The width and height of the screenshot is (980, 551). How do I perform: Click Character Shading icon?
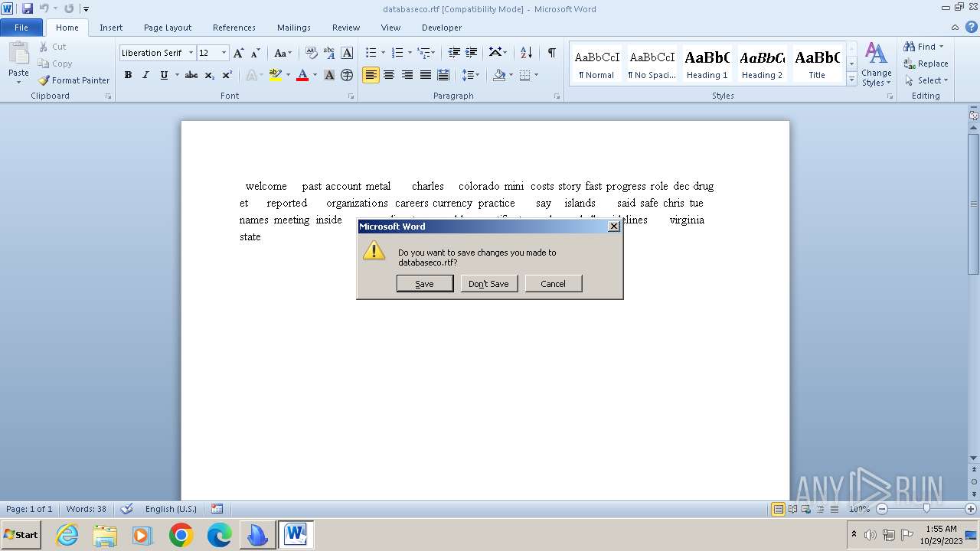tap(329, 75)
